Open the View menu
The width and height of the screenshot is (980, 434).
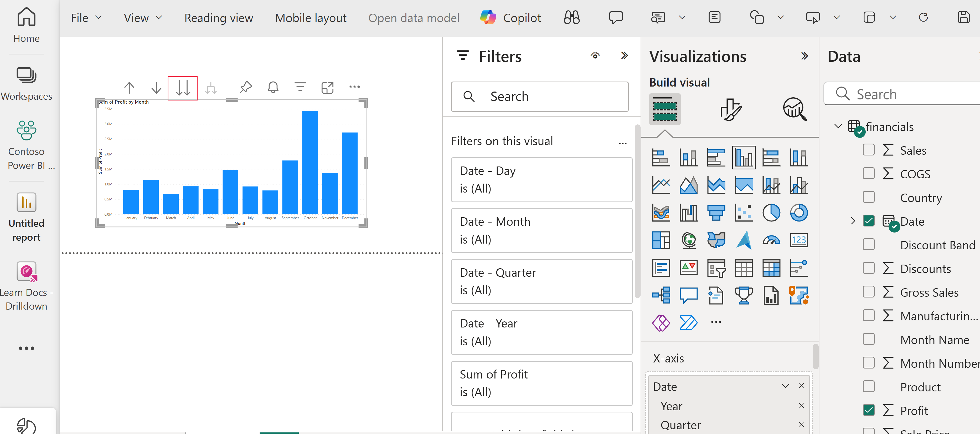(x=143, y=18)
